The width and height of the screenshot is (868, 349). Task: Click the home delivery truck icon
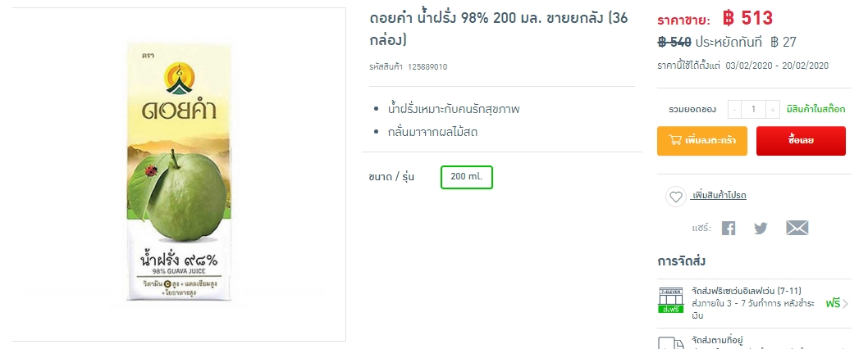[670, 343]
